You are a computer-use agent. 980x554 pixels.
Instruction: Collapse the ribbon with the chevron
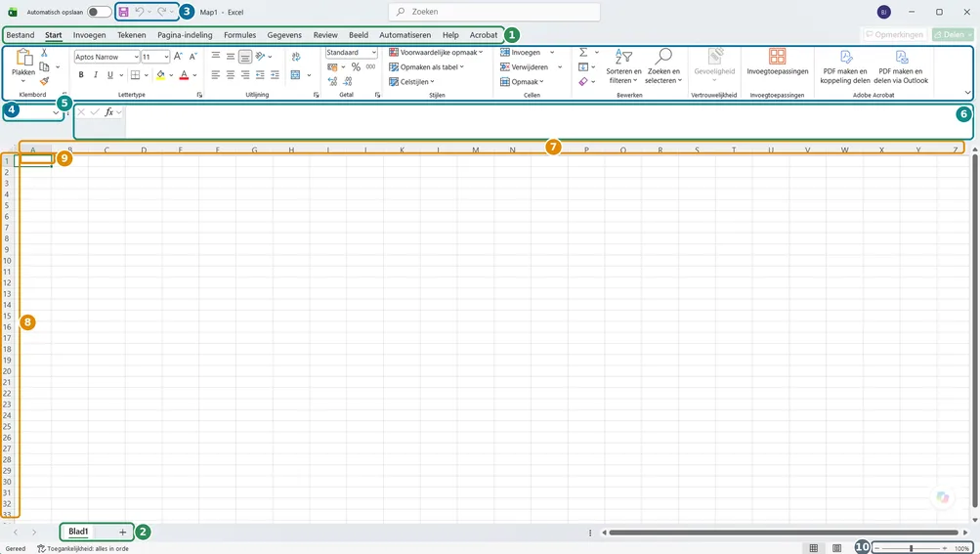point(967,93)
